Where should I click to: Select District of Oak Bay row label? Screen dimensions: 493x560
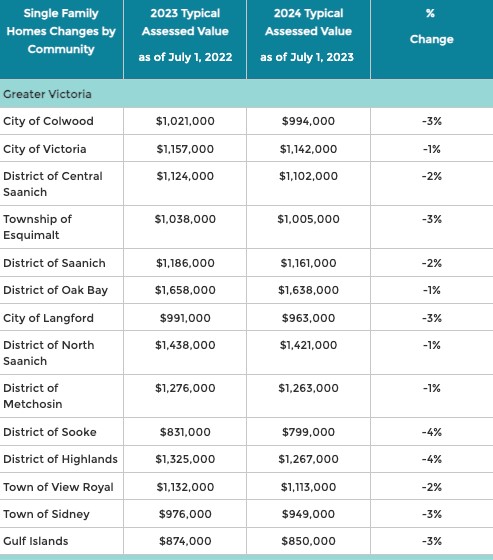tap(55, 290)
